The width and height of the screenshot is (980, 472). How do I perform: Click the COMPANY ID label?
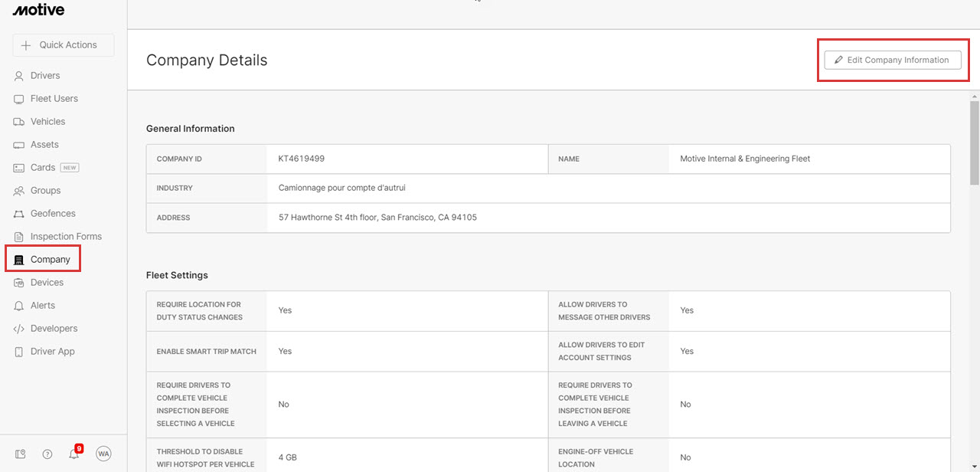(x=179, y=159)
